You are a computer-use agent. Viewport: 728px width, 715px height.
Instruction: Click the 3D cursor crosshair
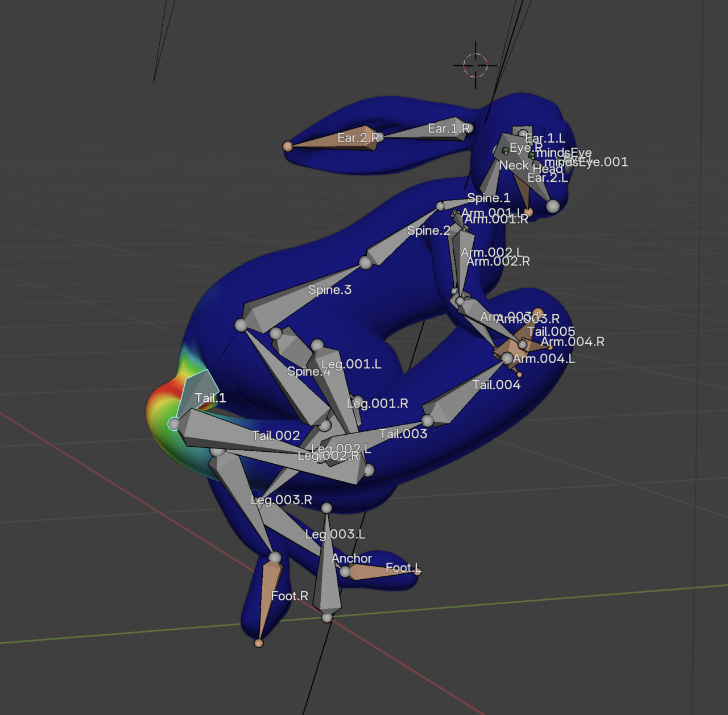475,65
